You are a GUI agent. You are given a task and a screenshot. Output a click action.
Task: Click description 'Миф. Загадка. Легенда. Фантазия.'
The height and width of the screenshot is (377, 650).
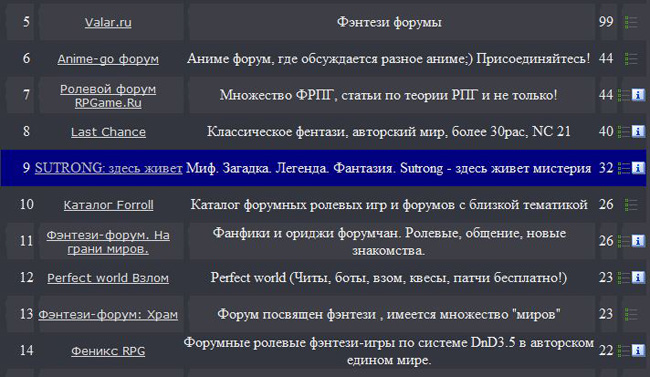[x=388, y=168]
